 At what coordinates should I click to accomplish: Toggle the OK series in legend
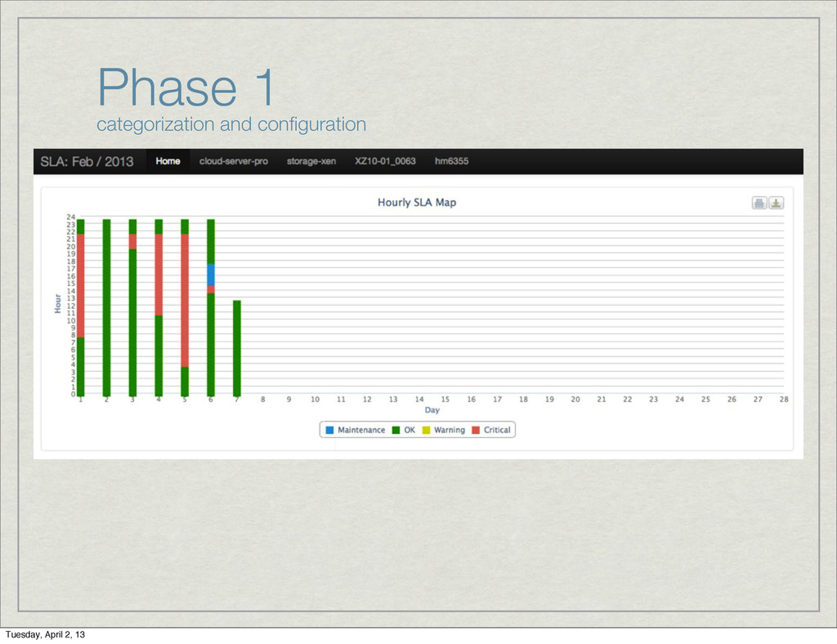pyautogui.click(x=404, y=430)
